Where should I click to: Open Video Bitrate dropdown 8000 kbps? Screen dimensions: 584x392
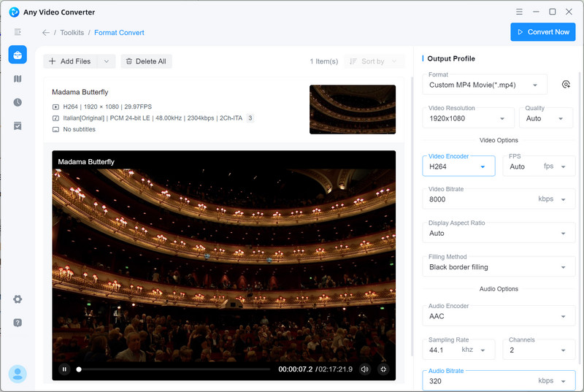click(x=499, y=199)
